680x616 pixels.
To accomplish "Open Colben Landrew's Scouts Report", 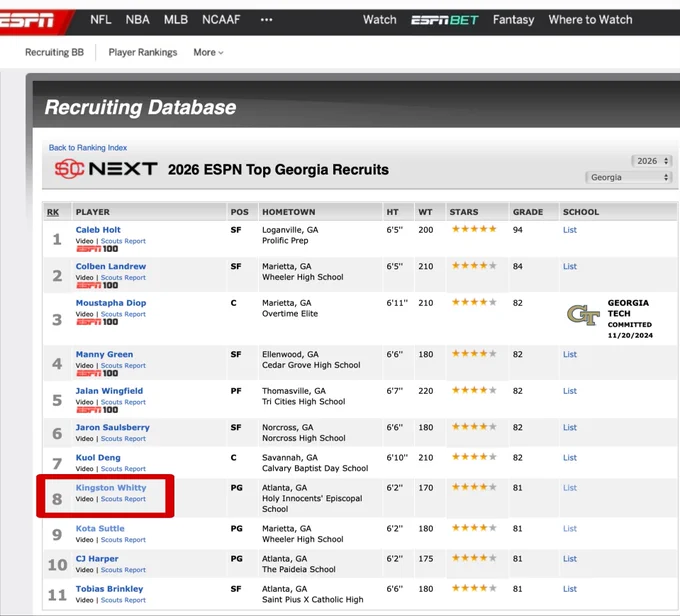I will point(123,277).
